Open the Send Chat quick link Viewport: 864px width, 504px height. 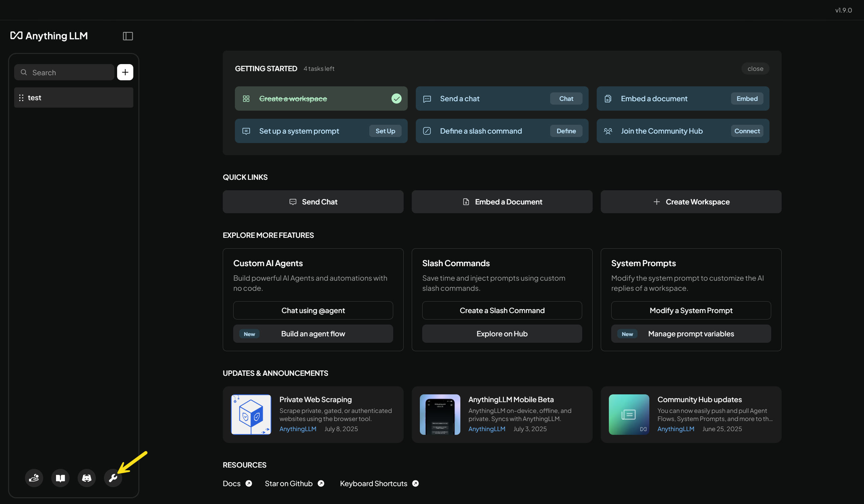point(313,202)
